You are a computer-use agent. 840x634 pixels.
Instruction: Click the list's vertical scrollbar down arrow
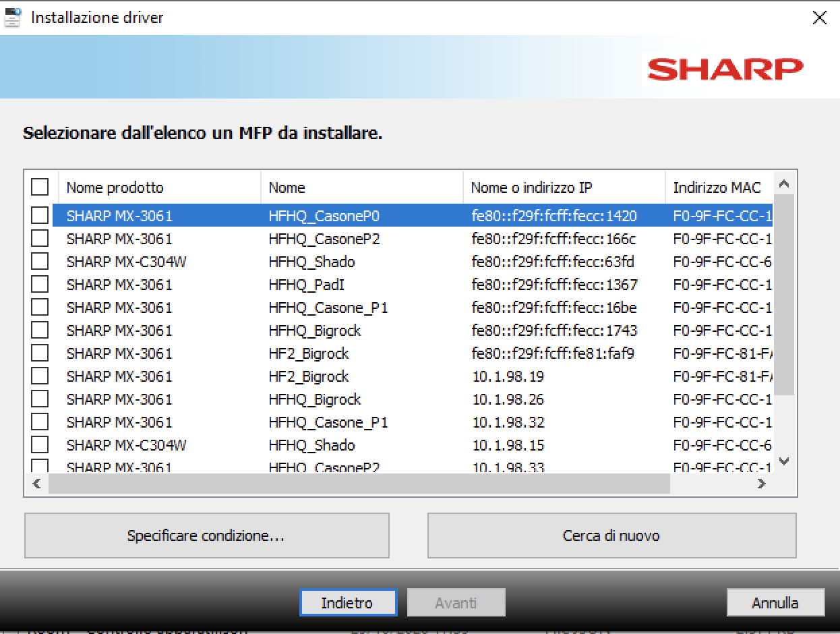[783, 461]
